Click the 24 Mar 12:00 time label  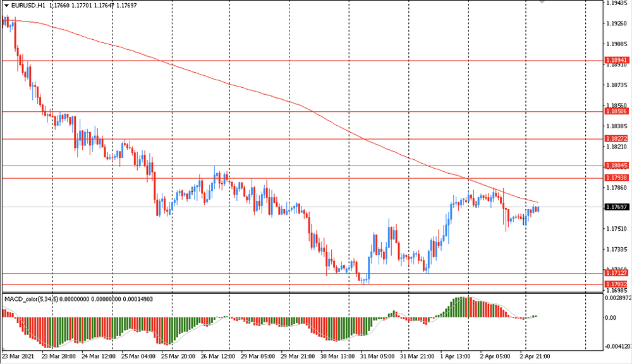point(99,356)
